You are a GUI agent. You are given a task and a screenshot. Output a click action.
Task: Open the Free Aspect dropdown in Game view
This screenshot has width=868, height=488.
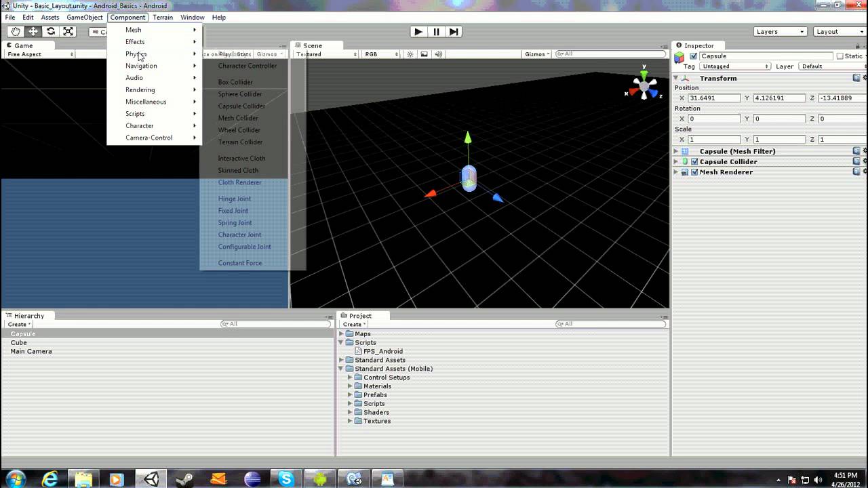[x=40, y=54]
